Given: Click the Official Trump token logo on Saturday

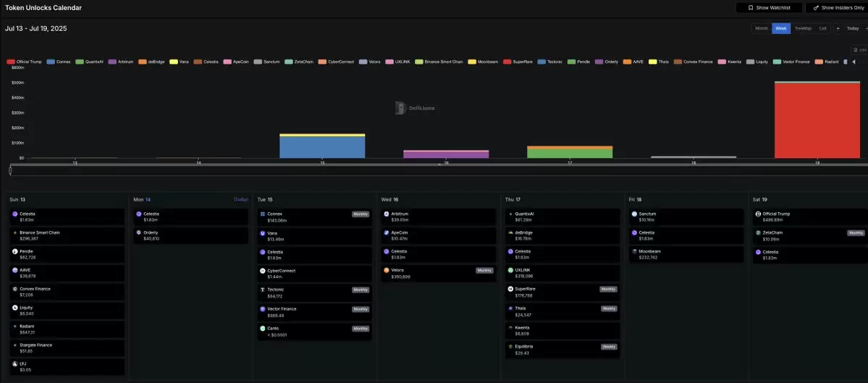Looking at the screenshot, I should click(x=759, y=214).
